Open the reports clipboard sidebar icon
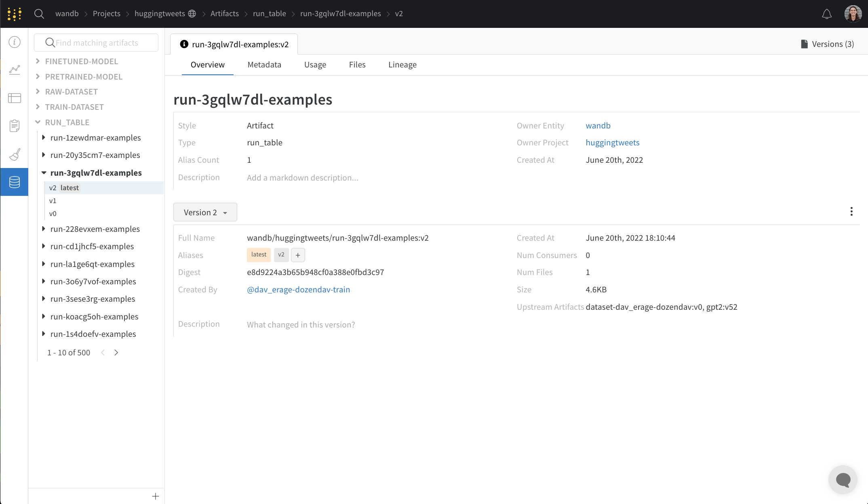The width and height of the screenshot is (868, 504). 15,126
